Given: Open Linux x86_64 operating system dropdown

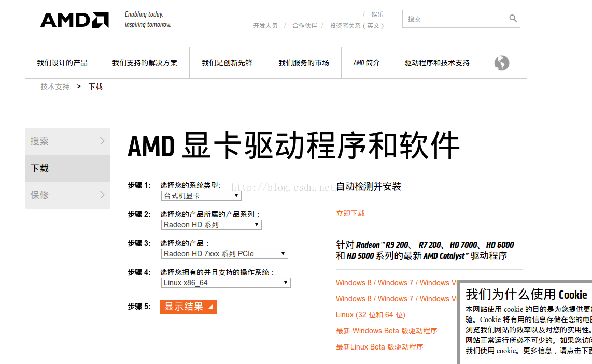Looking at the screenshot, I should (226, 283).
